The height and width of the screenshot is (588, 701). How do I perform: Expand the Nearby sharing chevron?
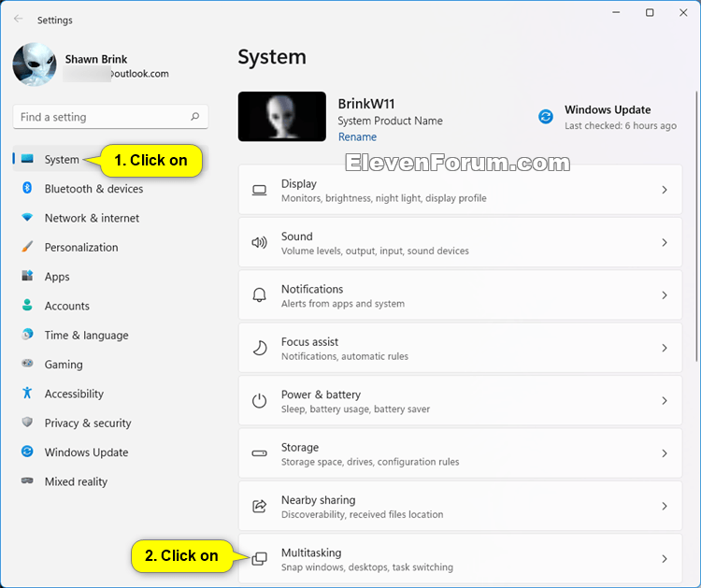(665, 507)
